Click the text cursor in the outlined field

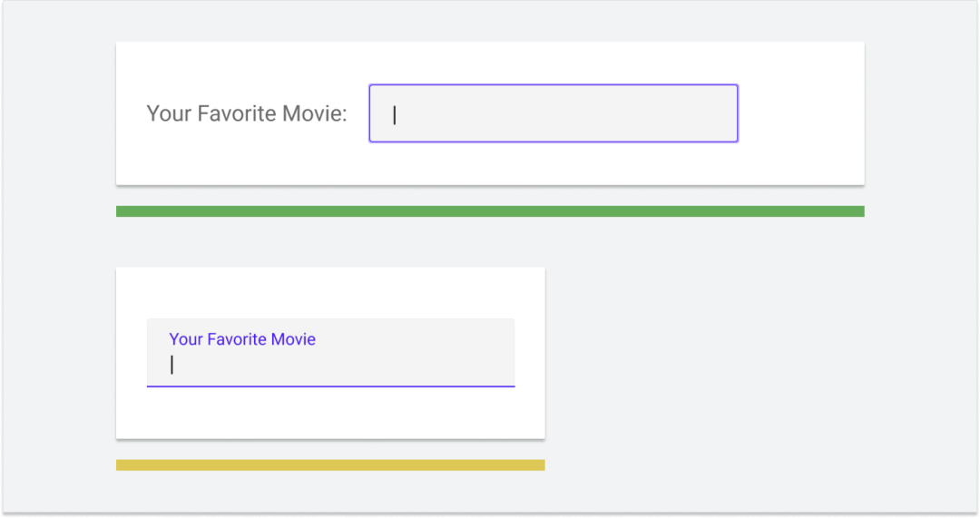(395, 114)
